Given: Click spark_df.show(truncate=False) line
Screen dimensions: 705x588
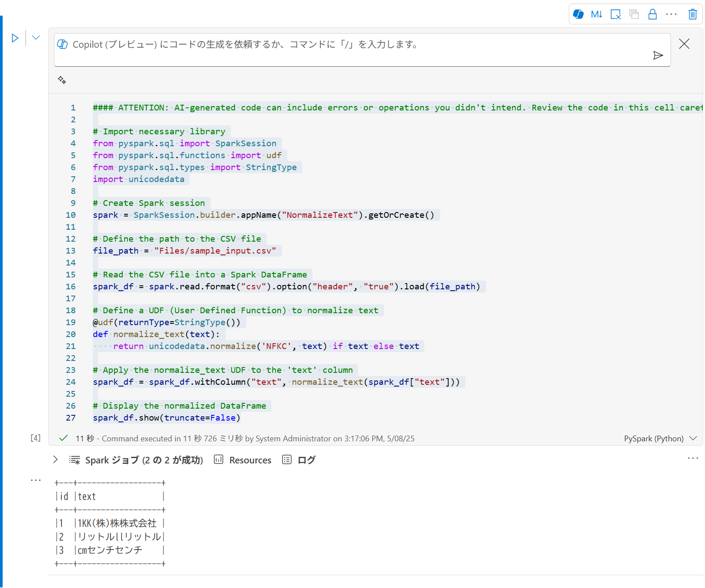Looking at the screenshot, I should tap(167, 418).
